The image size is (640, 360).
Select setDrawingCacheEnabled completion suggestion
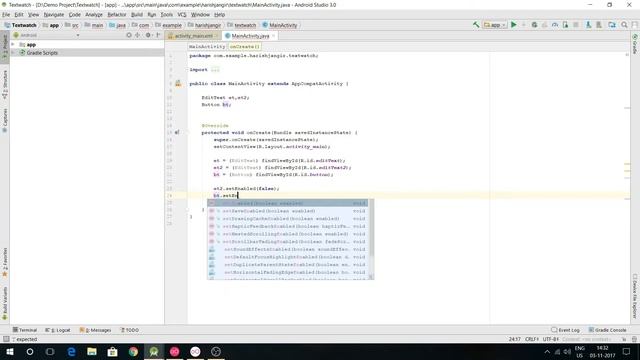(x=287, y=219)
